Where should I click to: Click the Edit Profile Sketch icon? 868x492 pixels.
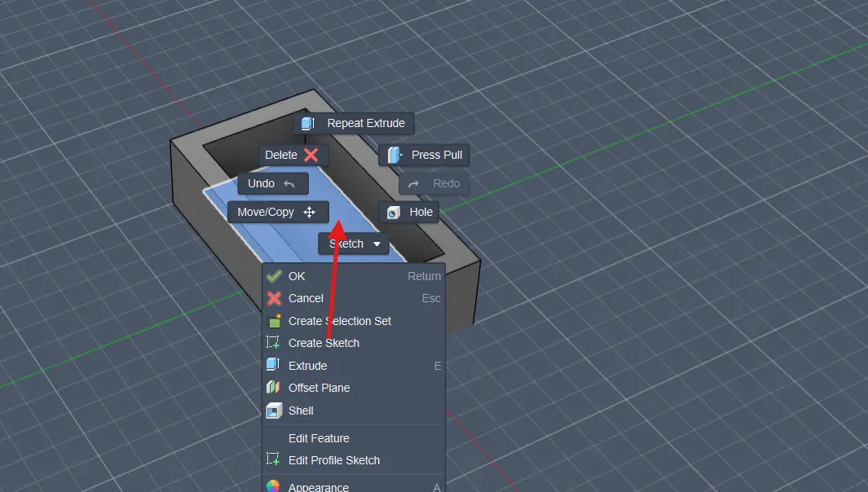(x=273, y=459)
